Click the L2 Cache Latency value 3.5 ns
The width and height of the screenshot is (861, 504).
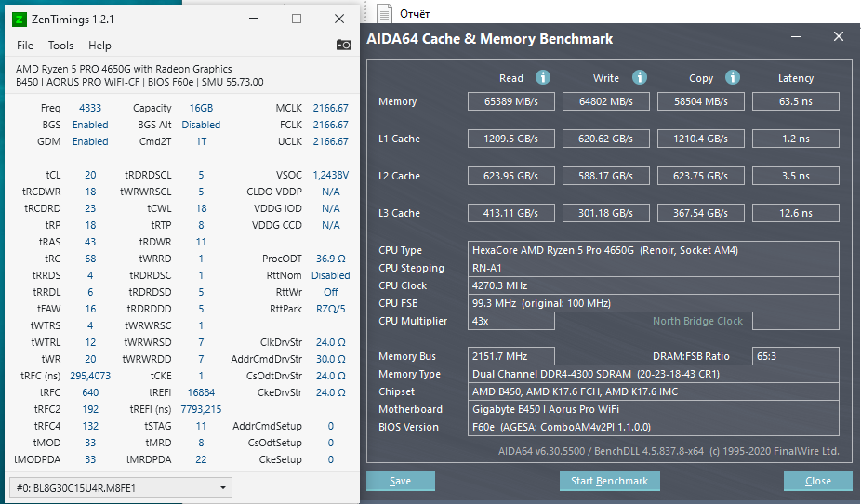click(x=796, y=177)
